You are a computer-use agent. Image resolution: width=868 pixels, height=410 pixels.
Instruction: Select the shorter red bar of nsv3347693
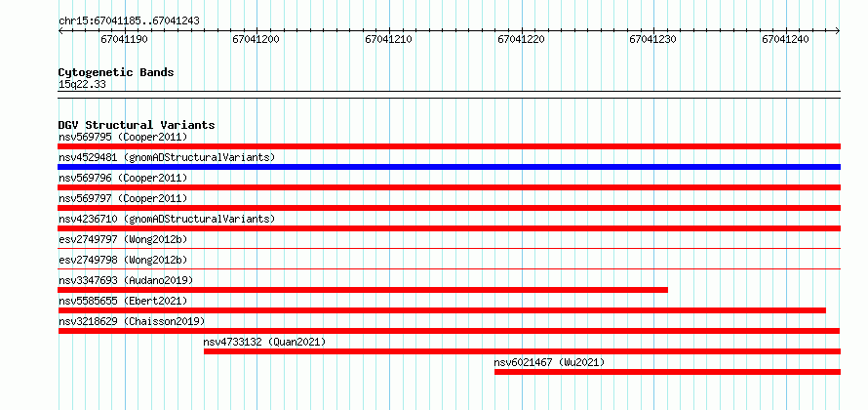[363, 290]
